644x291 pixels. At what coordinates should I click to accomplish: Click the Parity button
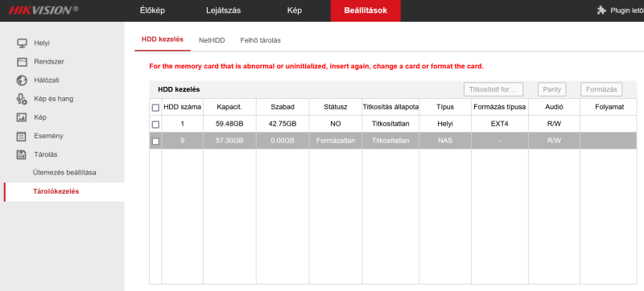tap(552, 89)
